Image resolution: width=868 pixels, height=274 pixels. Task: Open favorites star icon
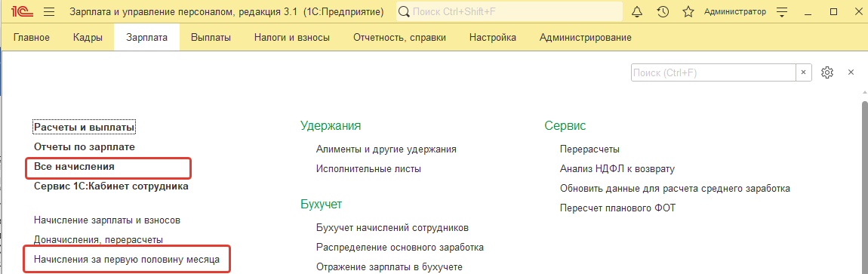688,11
